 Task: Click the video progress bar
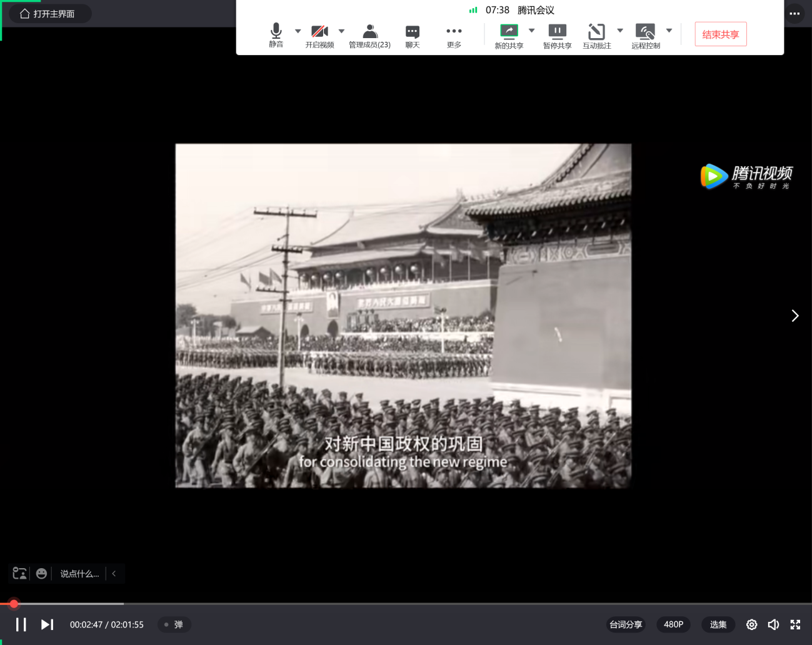click(x=406, y=604)
